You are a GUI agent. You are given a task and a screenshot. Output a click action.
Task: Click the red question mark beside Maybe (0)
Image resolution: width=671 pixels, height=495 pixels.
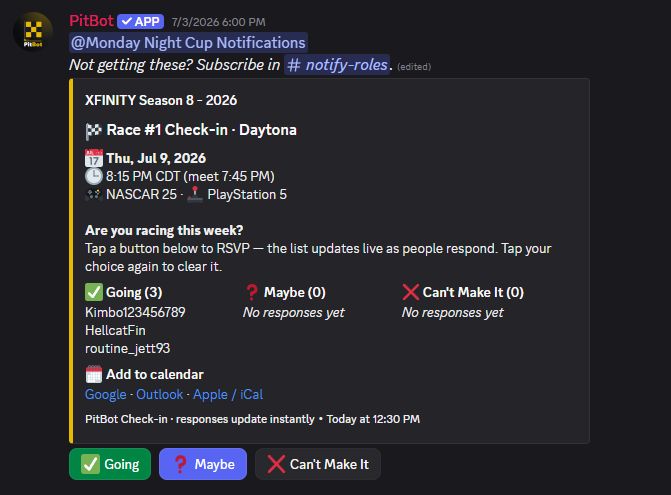252,292
